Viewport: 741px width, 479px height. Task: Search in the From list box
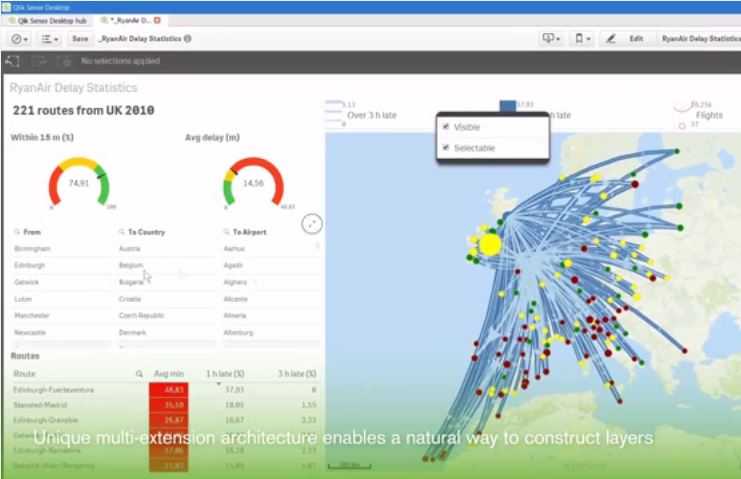pyautogui.click(x=17, y=231)
